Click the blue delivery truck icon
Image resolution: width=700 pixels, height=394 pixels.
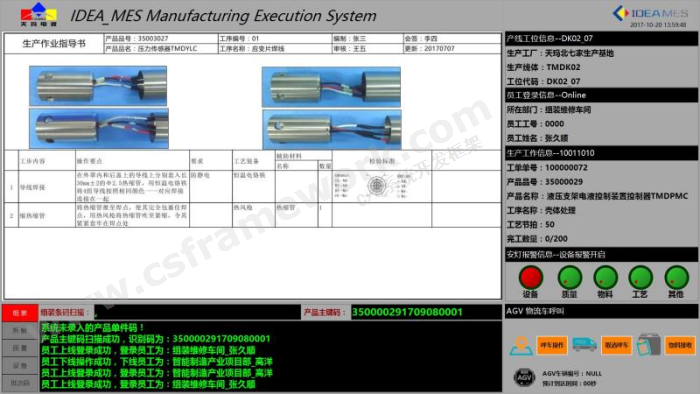point(584,344)
